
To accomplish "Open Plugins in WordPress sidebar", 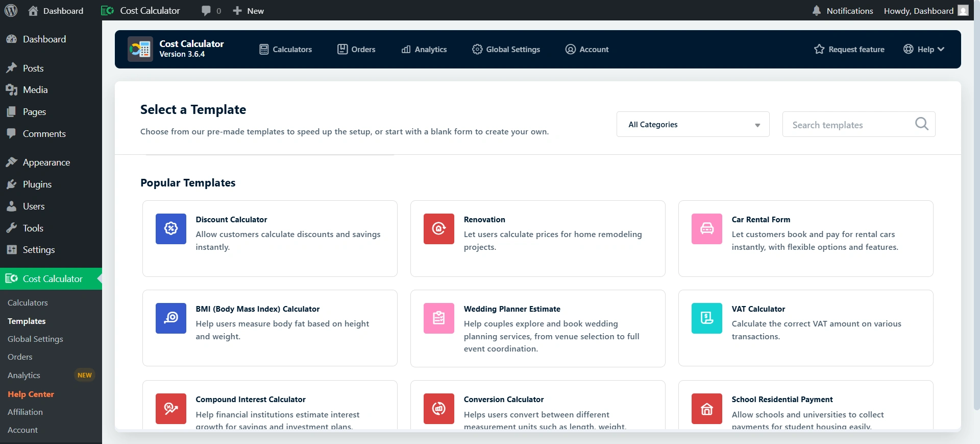I will pos(37,184).
